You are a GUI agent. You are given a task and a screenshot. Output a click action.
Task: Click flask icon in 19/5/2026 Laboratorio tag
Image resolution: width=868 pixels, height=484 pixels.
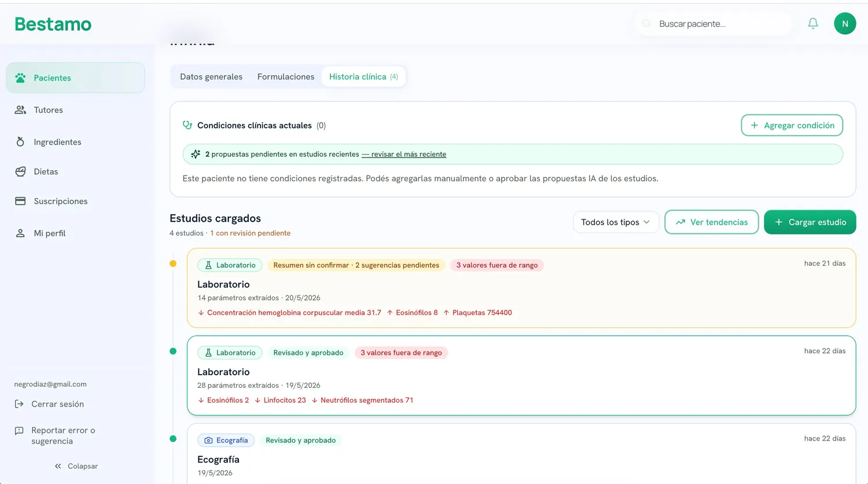pos(208,353)
